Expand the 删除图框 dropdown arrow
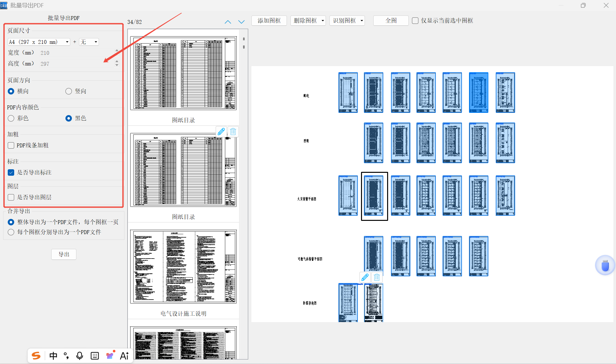616x364 pixels. (323, 21)
